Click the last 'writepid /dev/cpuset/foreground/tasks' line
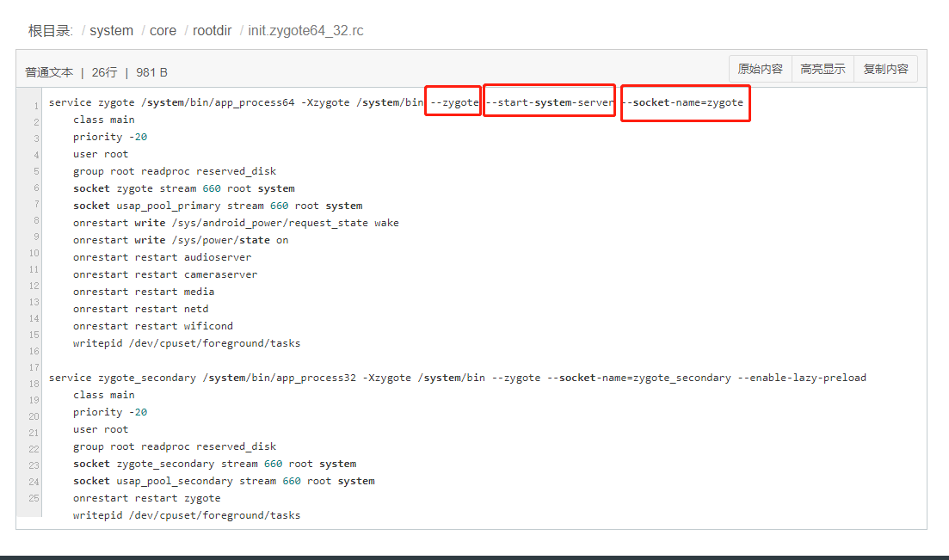 (187, 515)
